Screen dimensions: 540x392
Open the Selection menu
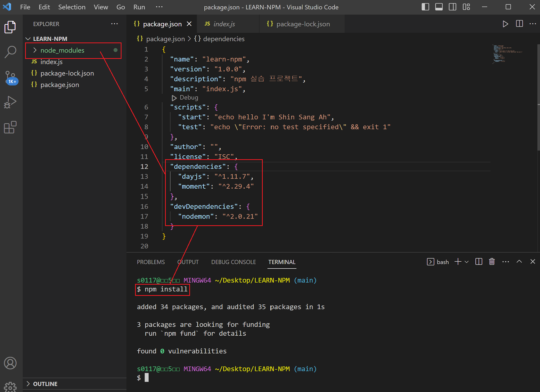(x=72, y=7)
